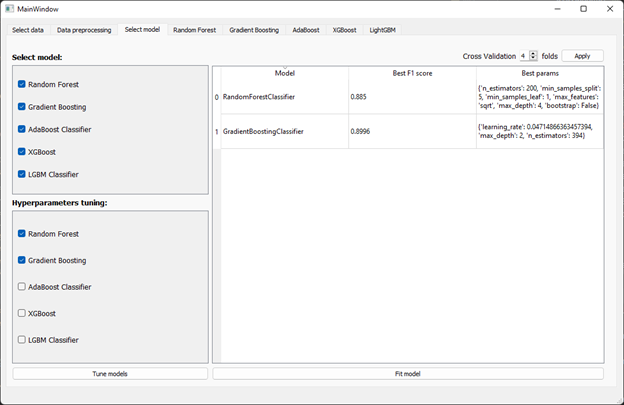624x405 pixels.
Task: Increase cross validation folds with up arrow
Action: click(x=533, y=53)
